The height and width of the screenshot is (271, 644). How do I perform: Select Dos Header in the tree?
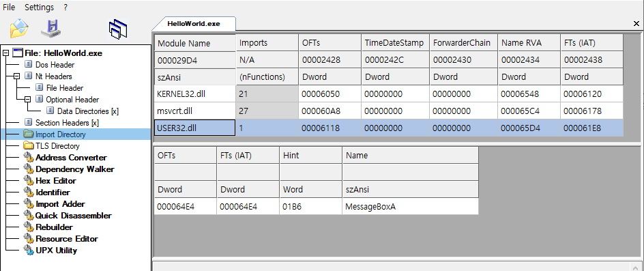click(x=55, y=65)
